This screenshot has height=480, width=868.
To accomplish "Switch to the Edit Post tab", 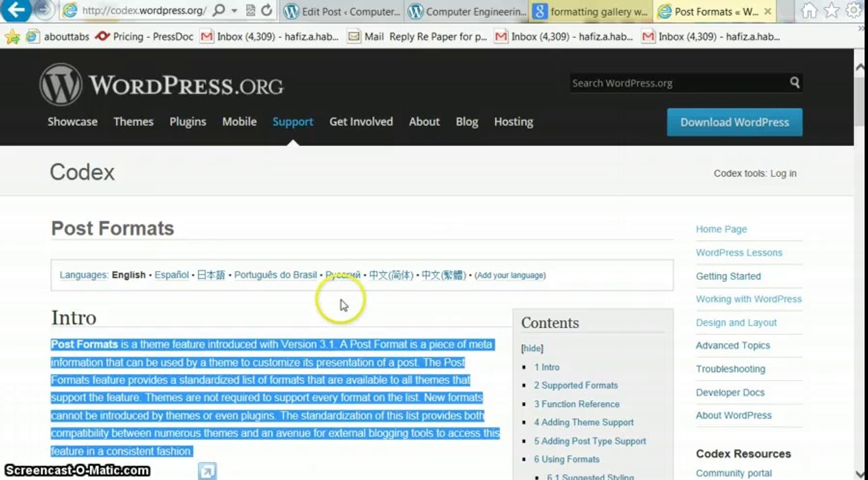I will 342,11.
